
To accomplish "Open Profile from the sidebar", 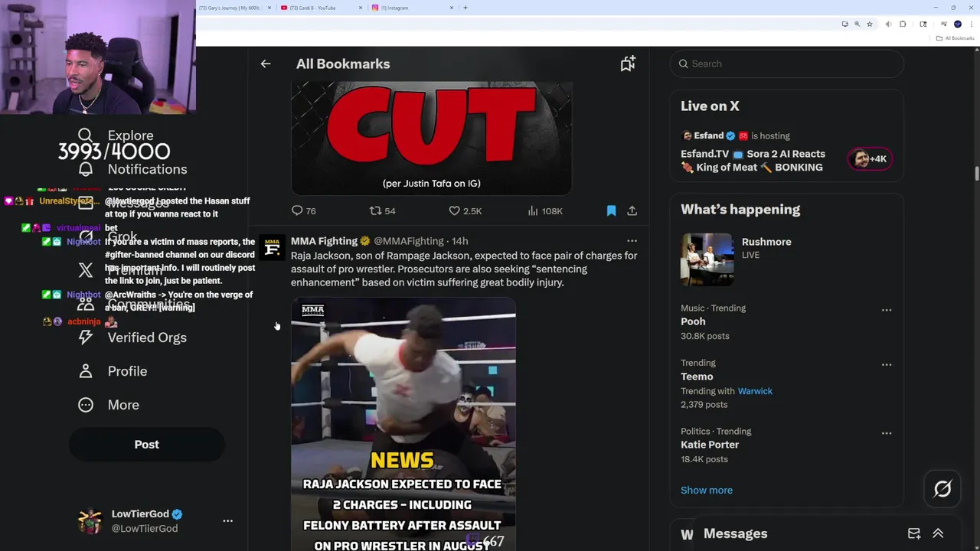I will (112, 371).
